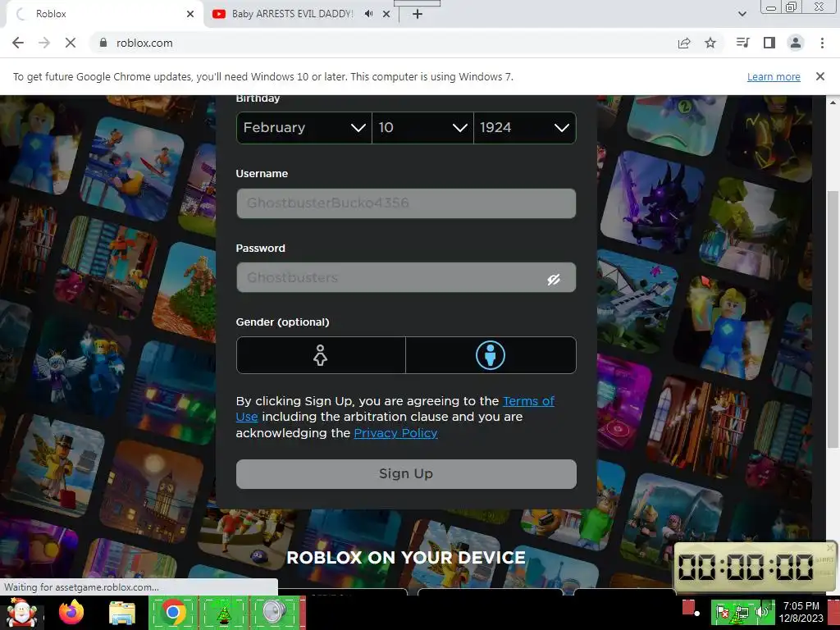The image size is (840, 630).
Task: Open the media controls icon
Action: tap(742, 43)
